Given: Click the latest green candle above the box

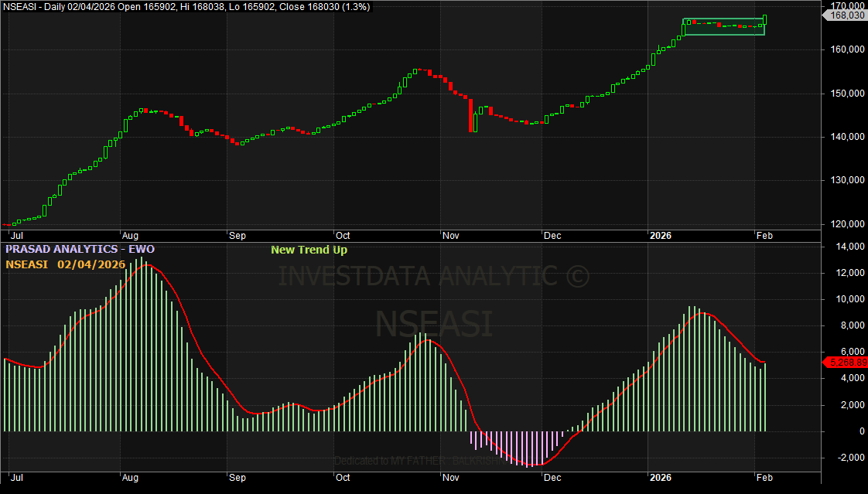Looking at the screenshot, I should pyautogui.click(x=764, y=19).
